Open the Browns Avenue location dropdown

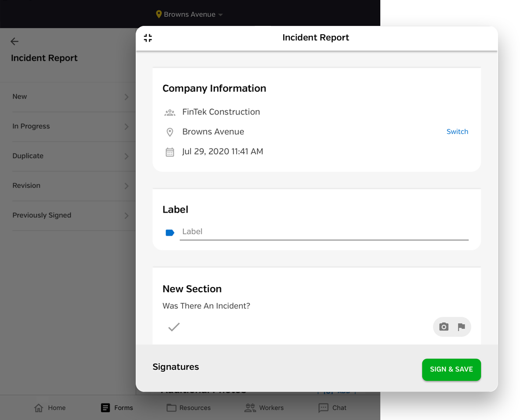(190, 14)
